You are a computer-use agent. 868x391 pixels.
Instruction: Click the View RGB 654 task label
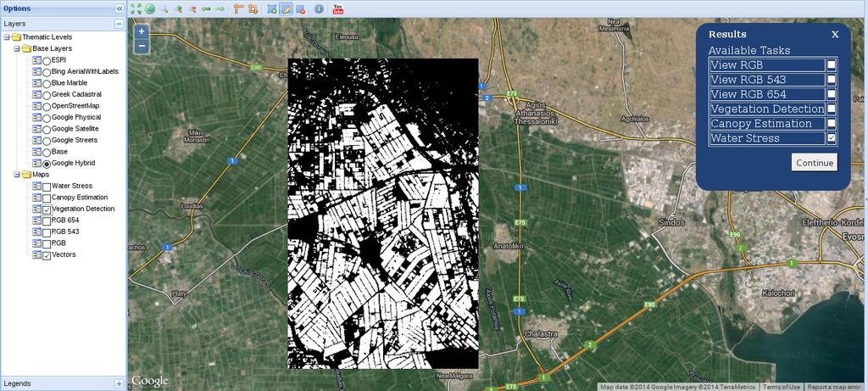[x=748, y=94]
